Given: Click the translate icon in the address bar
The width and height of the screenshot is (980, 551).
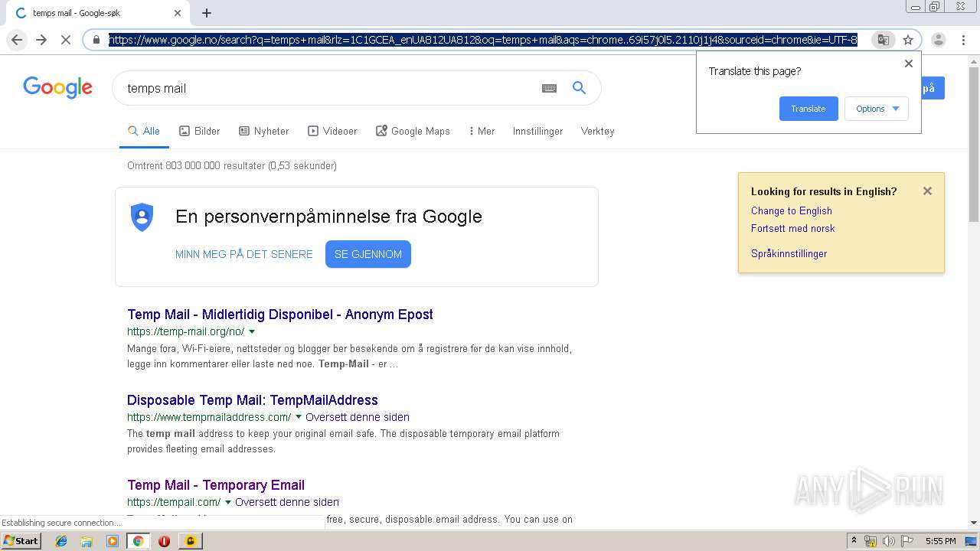Looking at the screenshot, I should point(884,40).
